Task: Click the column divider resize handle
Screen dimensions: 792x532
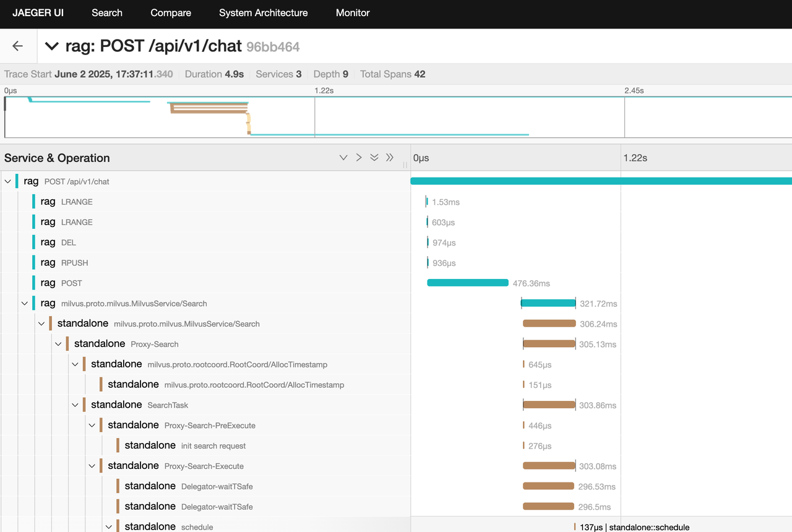Action: pyautogui.click(x=406, y=165)
